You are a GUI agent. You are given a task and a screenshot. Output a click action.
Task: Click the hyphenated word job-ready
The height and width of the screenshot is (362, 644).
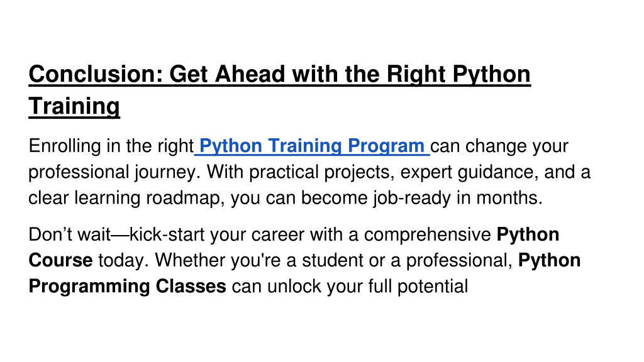[x=411, y=198]
